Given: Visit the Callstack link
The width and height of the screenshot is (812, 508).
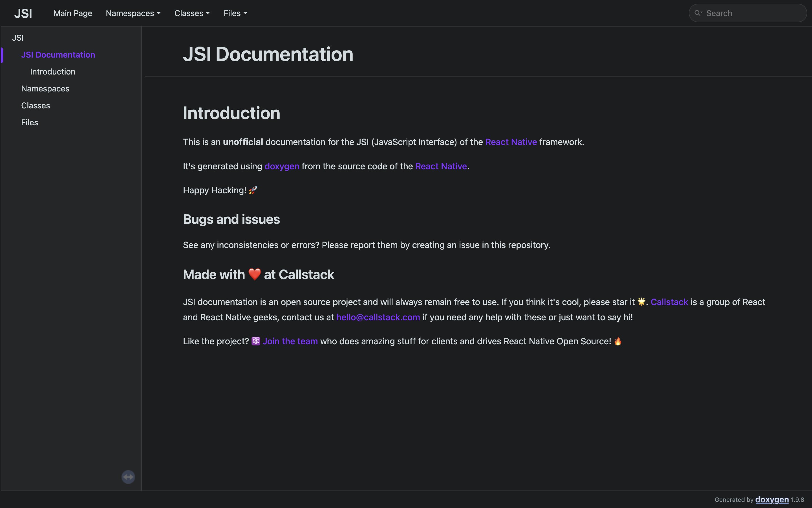Looking at the screenshot, I should 669,302.
